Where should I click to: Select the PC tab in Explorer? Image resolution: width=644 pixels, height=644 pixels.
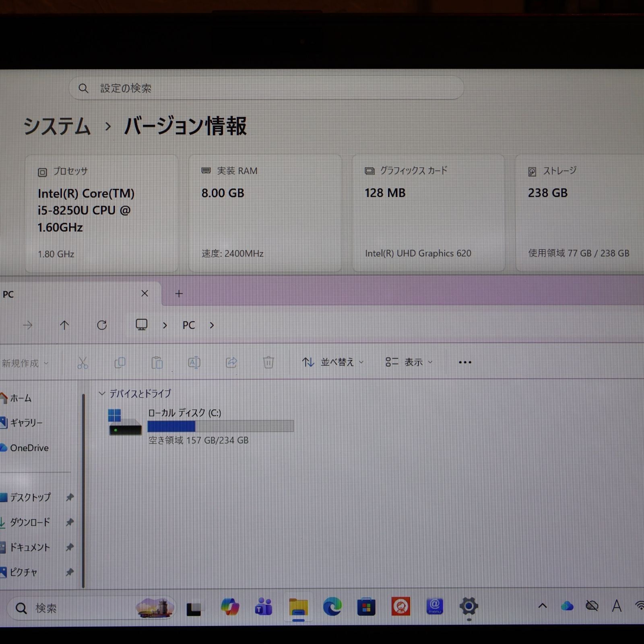[80, 294]
